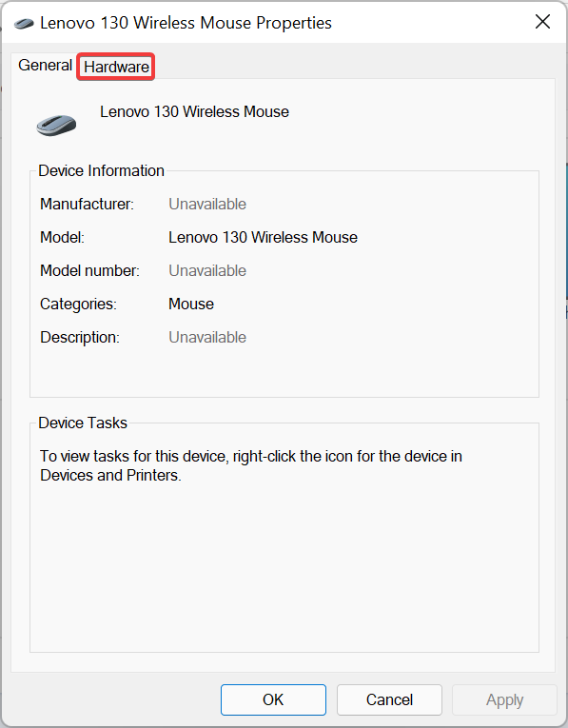Click the Model number label
Image resolution: width=568 pixels, height=728 pixels.
[x=89, y=270]
